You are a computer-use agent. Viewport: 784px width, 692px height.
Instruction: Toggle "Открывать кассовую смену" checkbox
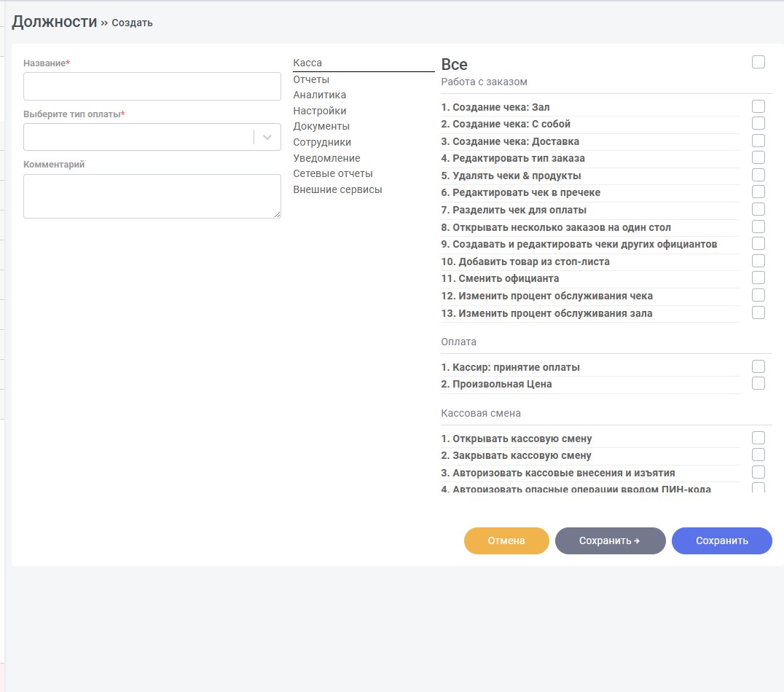click(x=758, y=438)
